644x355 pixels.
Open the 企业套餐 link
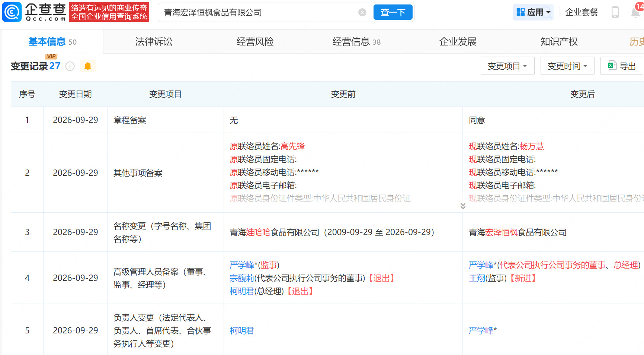tap(581, 12)
